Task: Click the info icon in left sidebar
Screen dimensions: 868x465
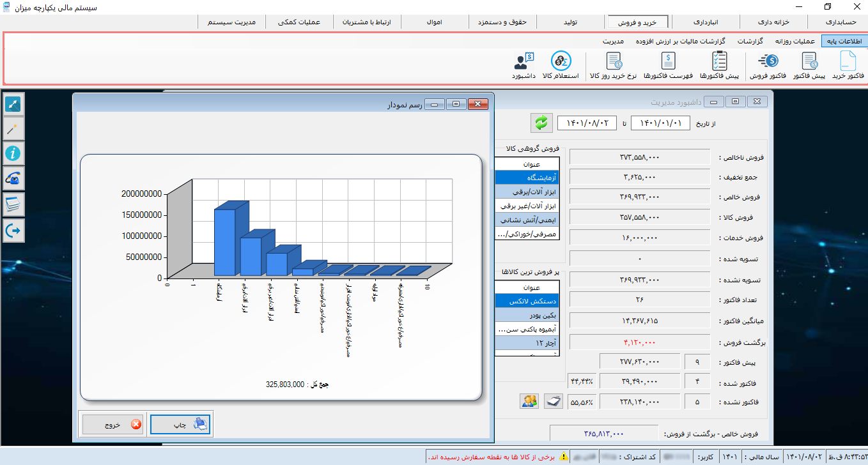Action: coord(13,153)
